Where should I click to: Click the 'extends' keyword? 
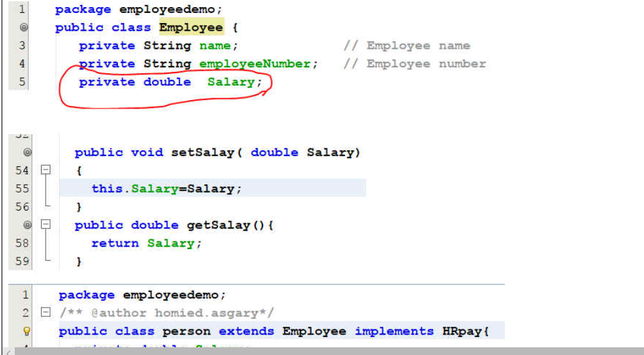246,331
